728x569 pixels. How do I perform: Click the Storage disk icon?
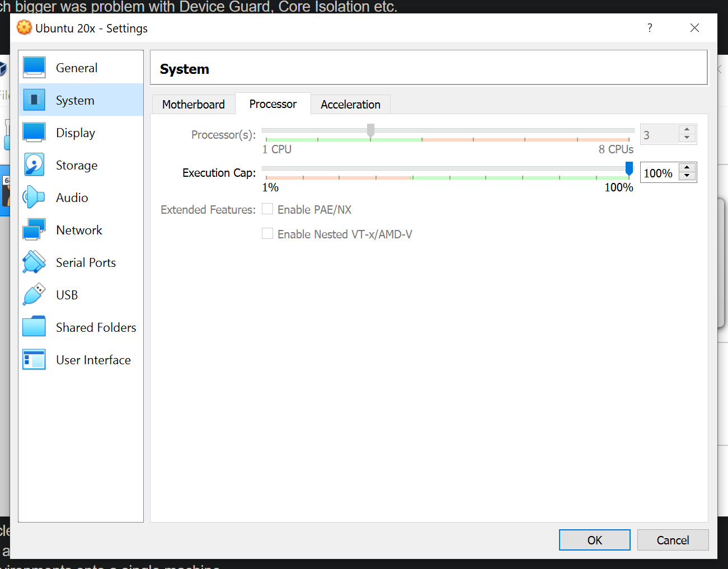click(x=34, y=165)
